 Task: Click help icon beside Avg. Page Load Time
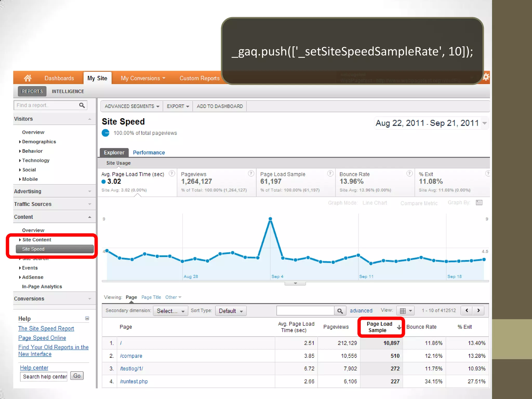click(172, 174)
